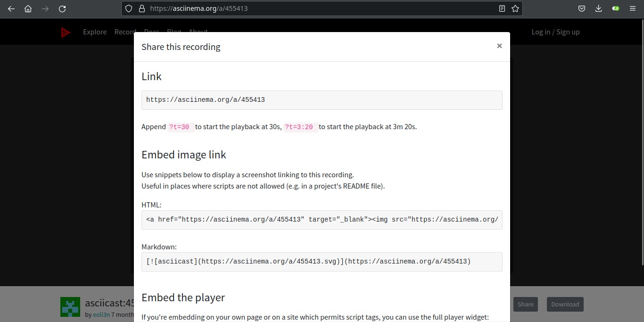The width and height of the screenshot is (644, 322).
Task: Open the browser downloads icon
Action: coord(599,8)
